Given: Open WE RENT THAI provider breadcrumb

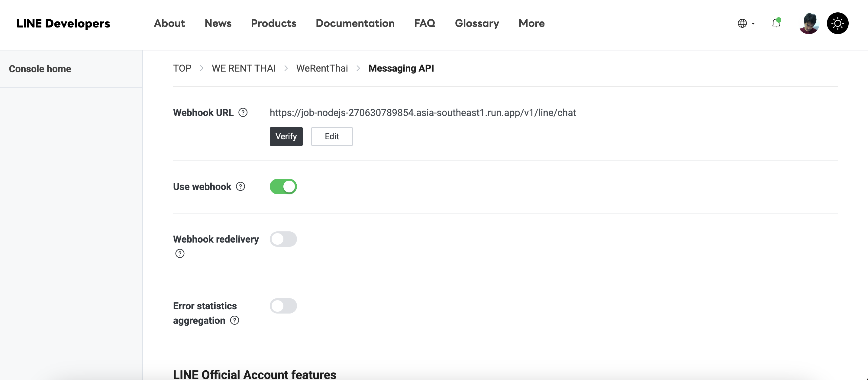Looking at the screenshot, I should click(244, 68).
